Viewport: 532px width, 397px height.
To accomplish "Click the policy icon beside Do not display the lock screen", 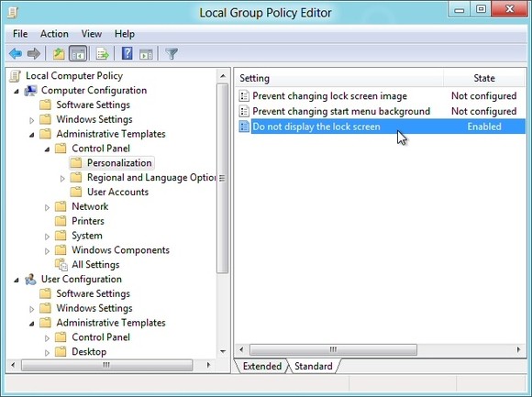I will (244, 127).
